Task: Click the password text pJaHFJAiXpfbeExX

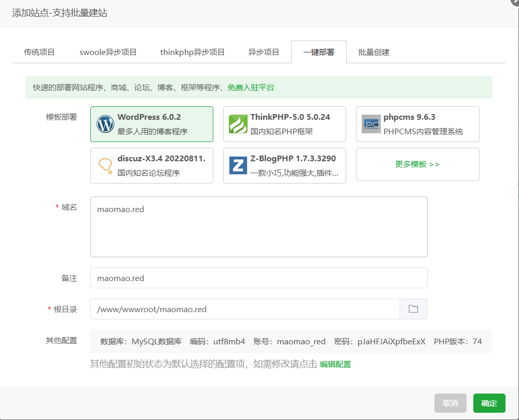Action: [391, 342]
